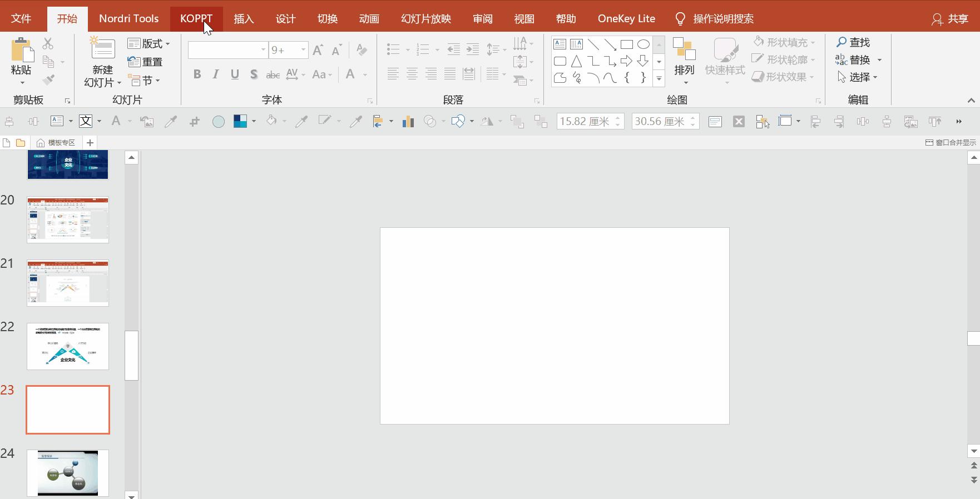Toggle Bold text formatting
980x499 pixels.
tap(197, 74)
